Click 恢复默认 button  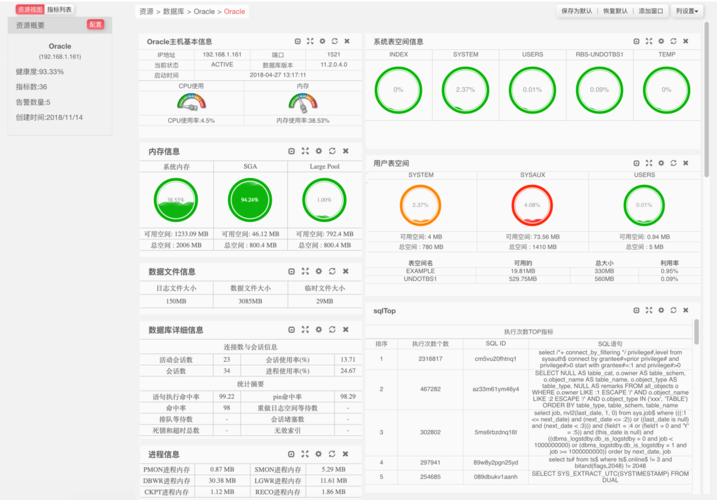[x=615, y=11]
